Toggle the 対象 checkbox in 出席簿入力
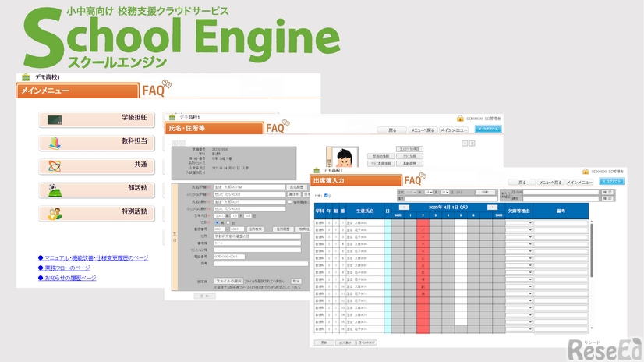 pyautogui.click(x=326, y=196)
